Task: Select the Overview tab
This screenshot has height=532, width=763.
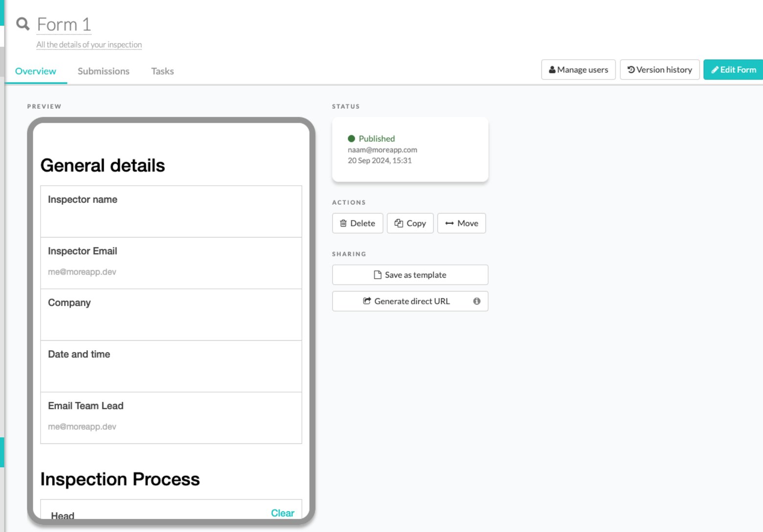Action: [x=35, y=71]
